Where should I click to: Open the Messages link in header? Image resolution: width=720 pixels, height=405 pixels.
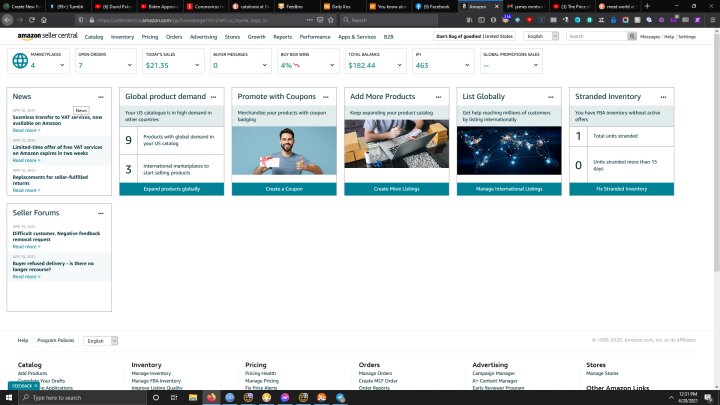(650, 37)
